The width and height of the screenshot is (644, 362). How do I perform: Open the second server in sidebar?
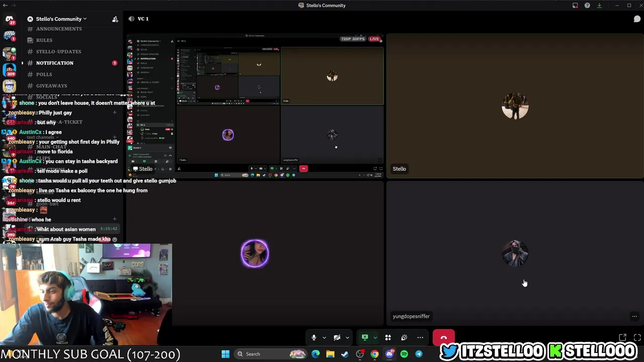pos(9,36)
